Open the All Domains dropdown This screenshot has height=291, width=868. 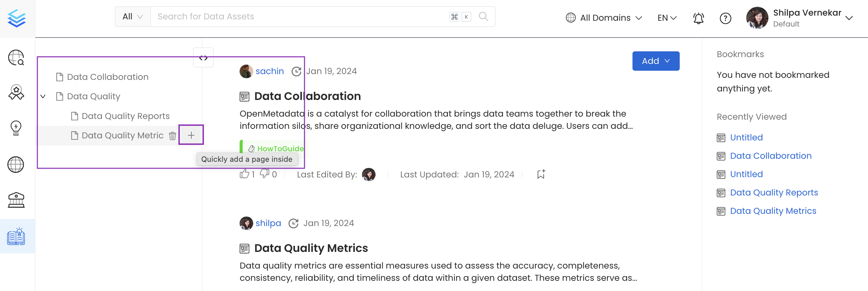coord(604,18)
